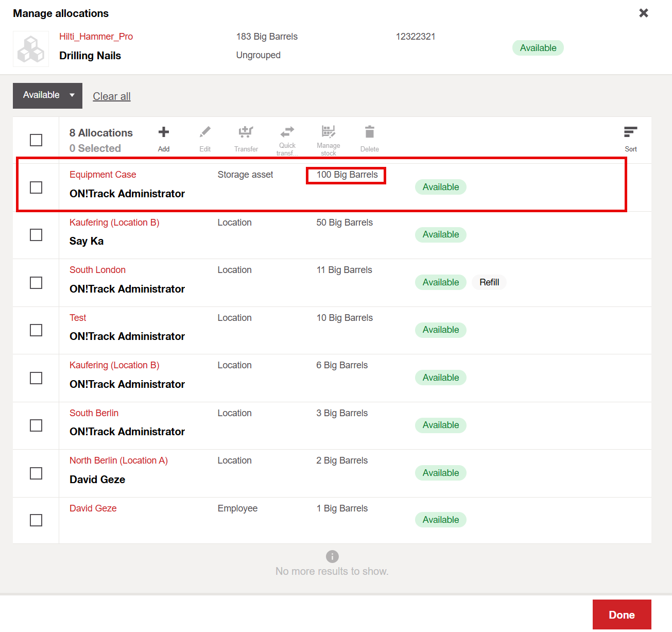Screen dimensions: 672x632
Task: Open the Sort options icon
Action: (630, 133)
